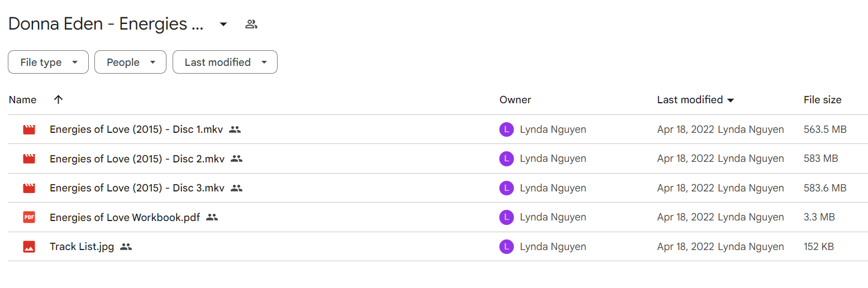Open Energies of Love Workbook.pdf file
Image resolution: width=868 pixels, height=288 pixels.
click(x=125, y=218)
